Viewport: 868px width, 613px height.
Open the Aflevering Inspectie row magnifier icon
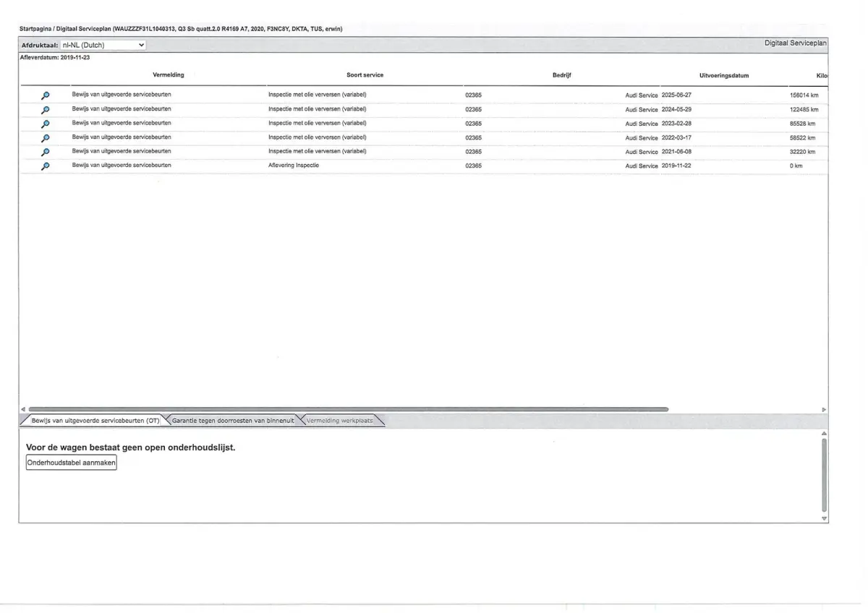coord(45,166)
